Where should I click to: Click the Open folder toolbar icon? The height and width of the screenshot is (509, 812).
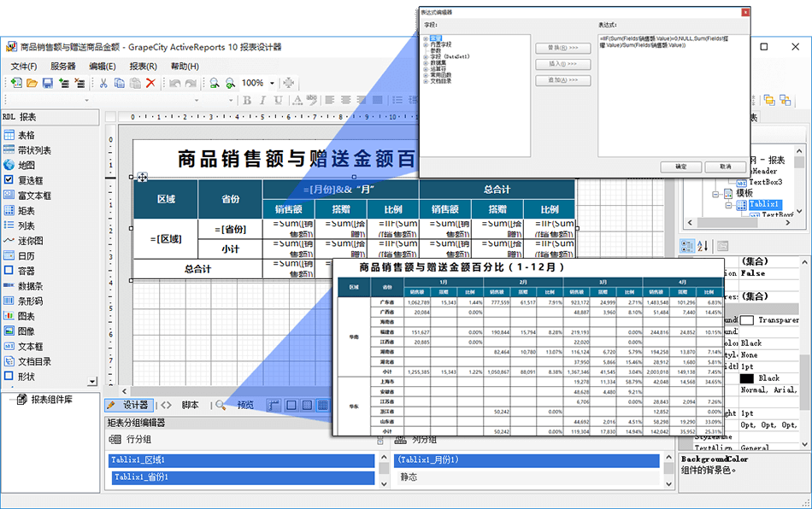[x=32, y=83]
